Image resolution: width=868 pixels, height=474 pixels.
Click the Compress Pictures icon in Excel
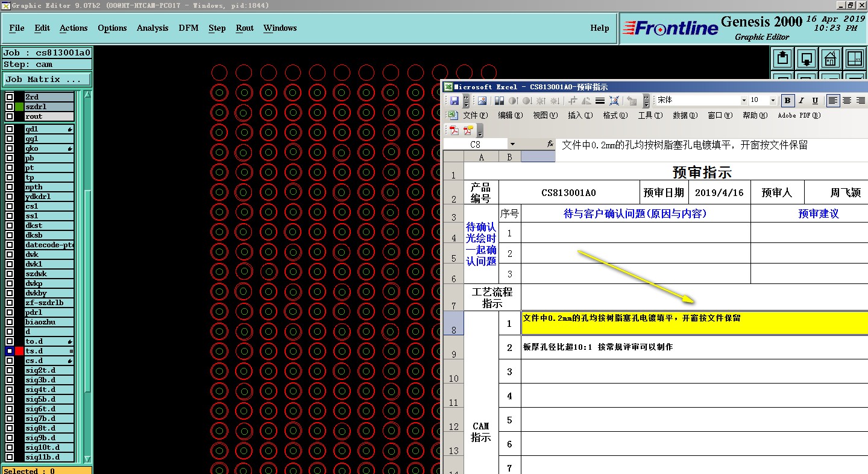(x=614, y=100)
